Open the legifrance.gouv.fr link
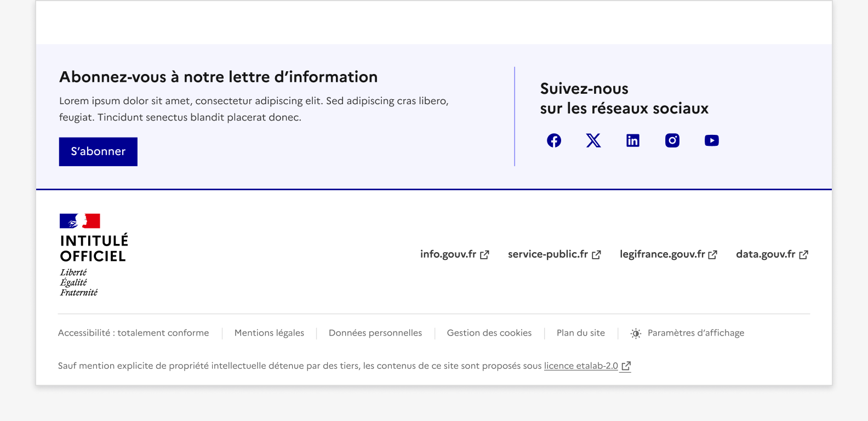Screen dimensions: 868x421 tap(662, 254)
